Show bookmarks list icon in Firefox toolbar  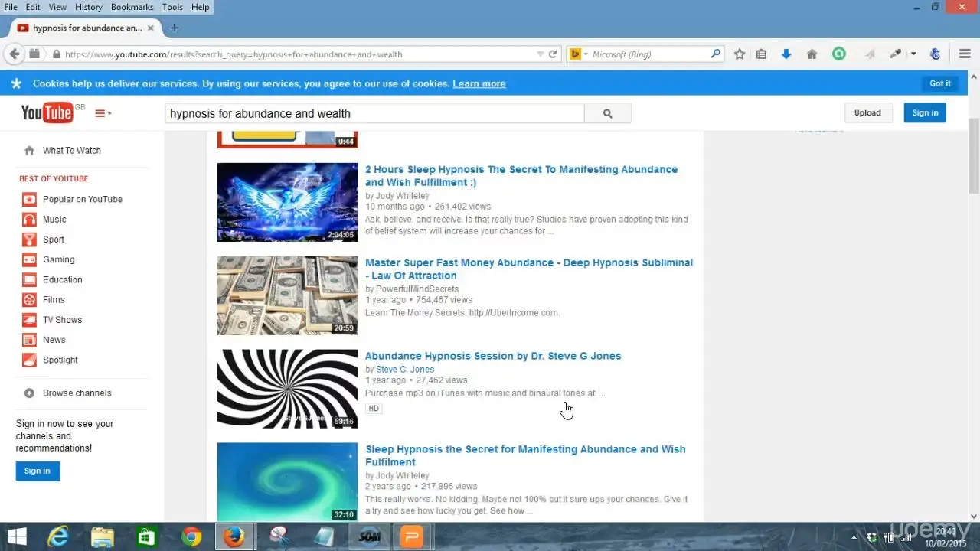(x=761, y=54)
